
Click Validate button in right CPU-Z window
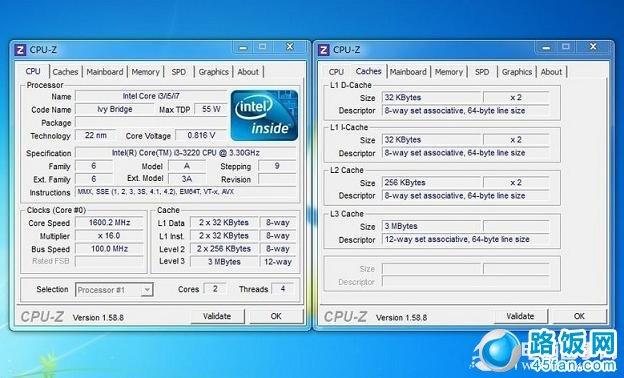pos(520,316)
